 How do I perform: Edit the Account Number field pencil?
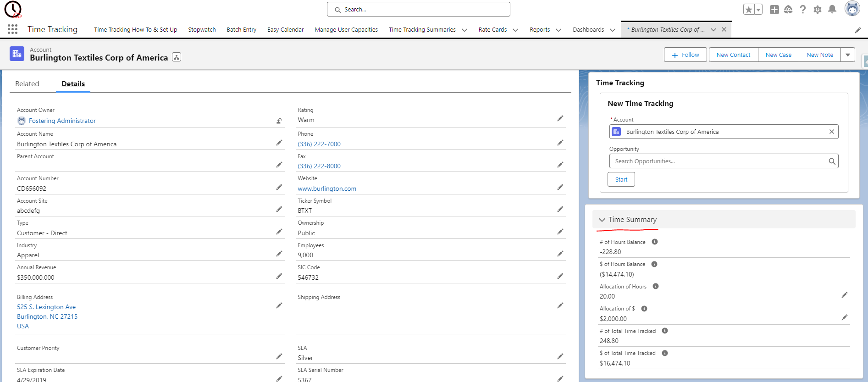point(279,187)
